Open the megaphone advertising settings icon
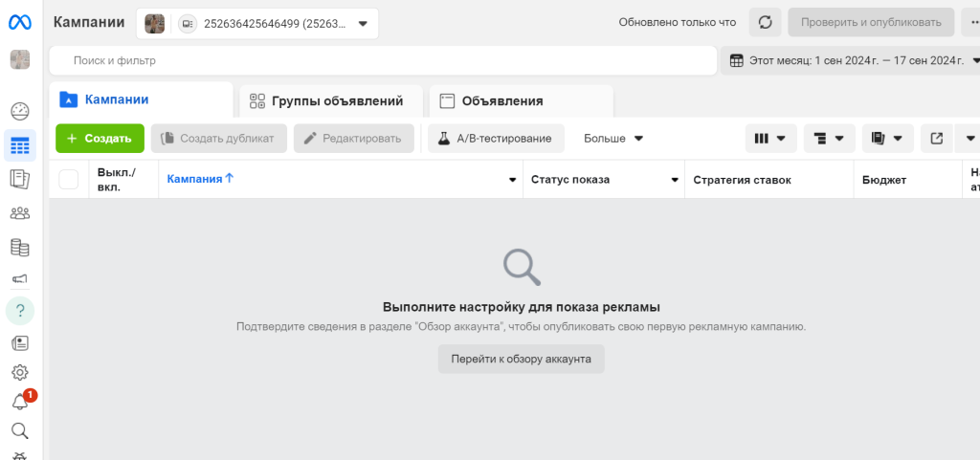 tap(20, 279)
